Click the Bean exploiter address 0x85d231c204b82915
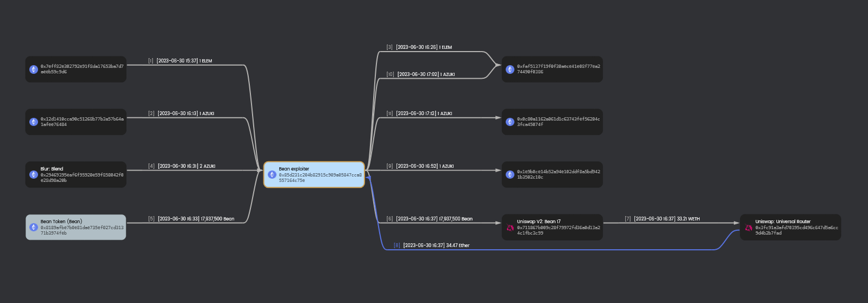 tap(320, 178)
